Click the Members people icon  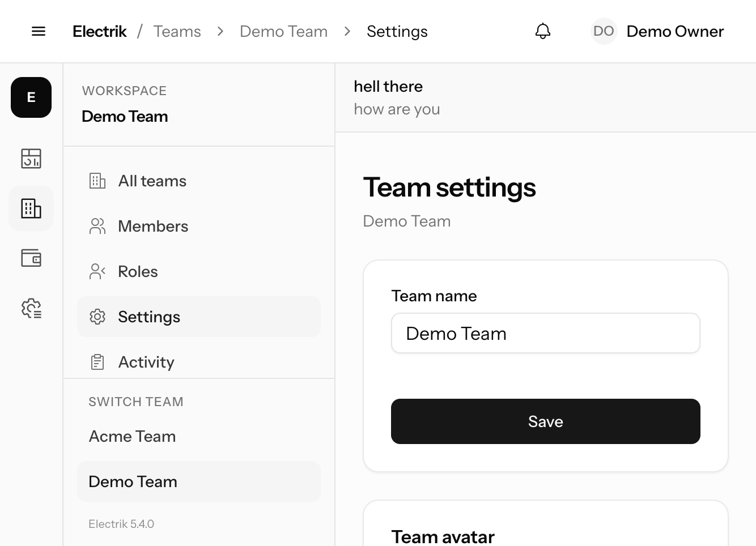(97, 226)
